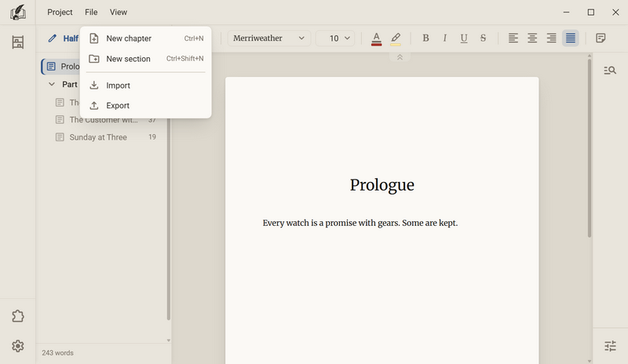Open font size 10 dropdown
The width and height of the screenshot is (628, 364).
click(x=335, y=38)
